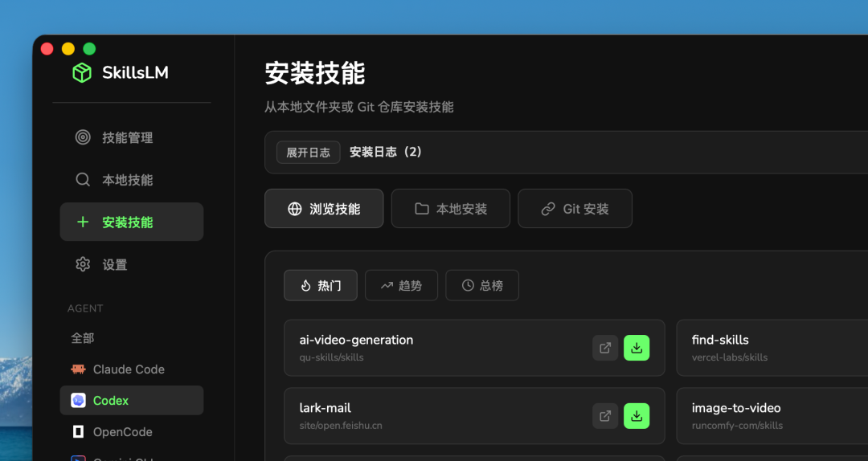868x461 pixels.
Task: Click the vercel-labs/skills source text
Action: click(730, 357)
